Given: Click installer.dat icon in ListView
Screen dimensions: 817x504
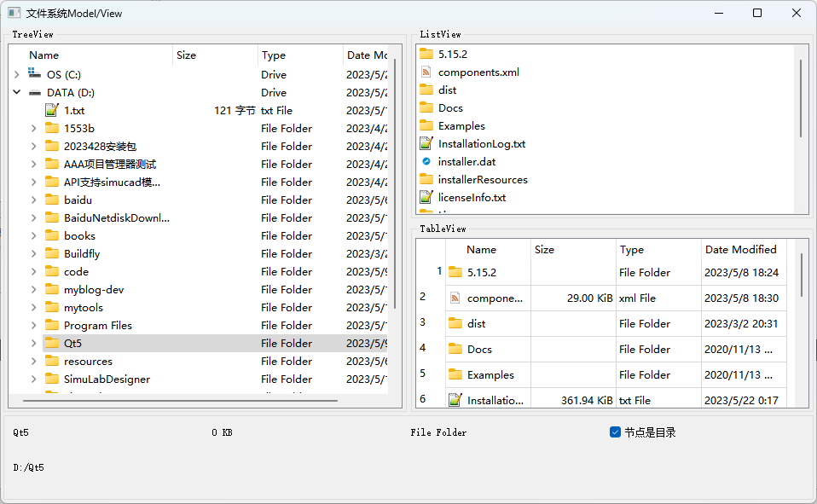Looking at the screenshot, I should (426, 161).
